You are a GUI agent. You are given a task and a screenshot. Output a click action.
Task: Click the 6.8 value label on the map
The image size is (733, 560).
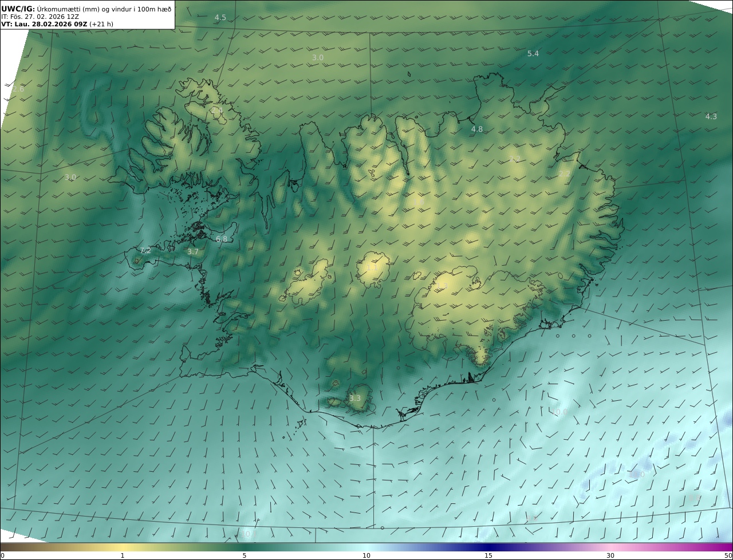coord(222,239)
